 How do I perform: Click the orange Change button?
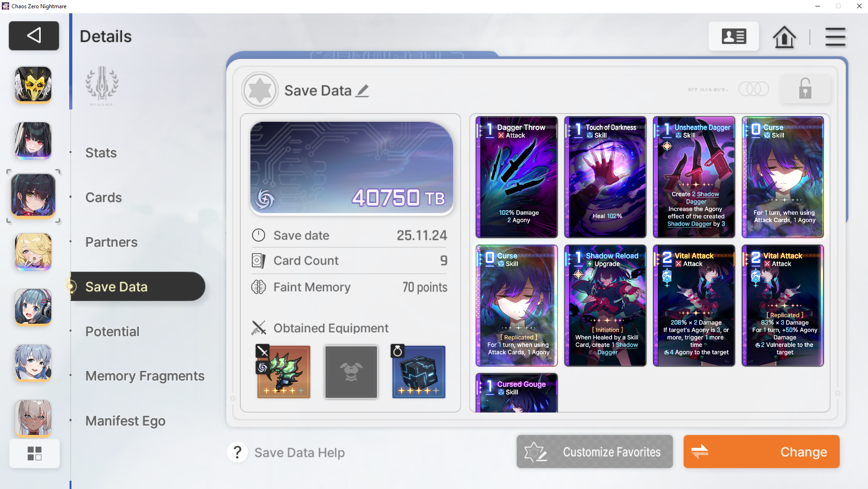tap(761, 452)
